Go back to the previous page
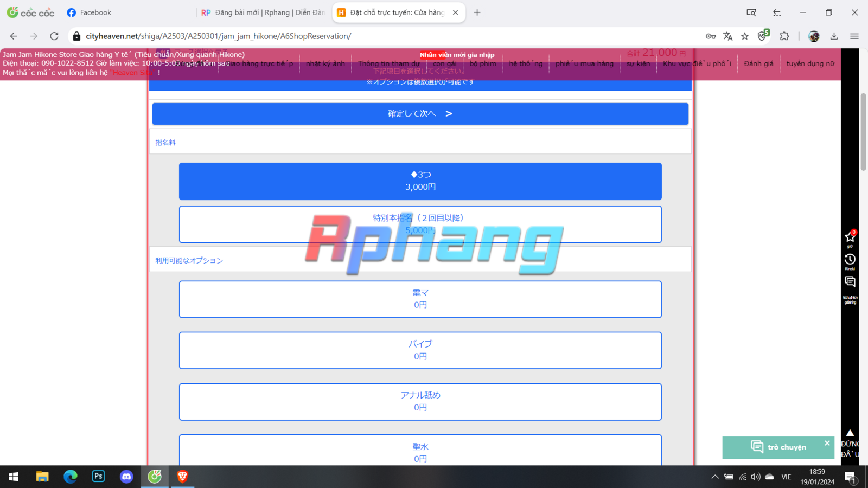 pos(14,36)
